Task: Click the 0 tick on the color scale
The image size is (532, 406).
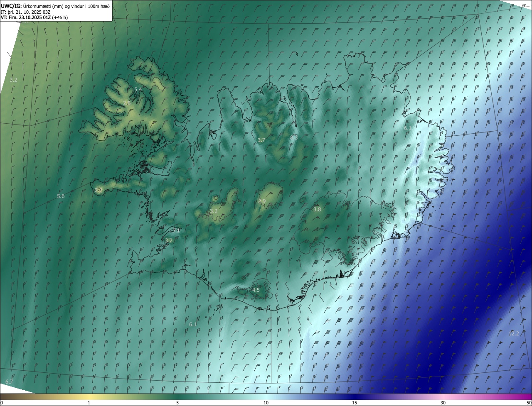Action: pos(2,403)
